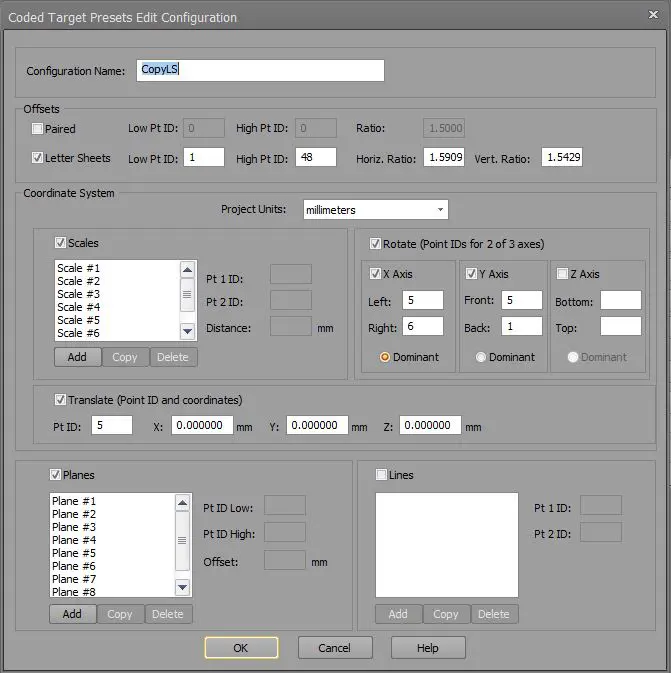The height and width of the screenshot is (673, 671).
Task: Click Scales list scroll up arrow
Action: click(x=187, y=270)
